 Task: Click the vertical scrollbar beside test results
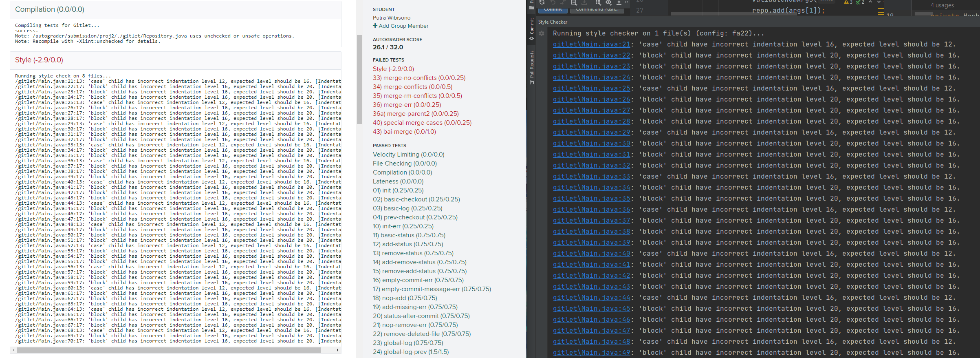point(359,80)
